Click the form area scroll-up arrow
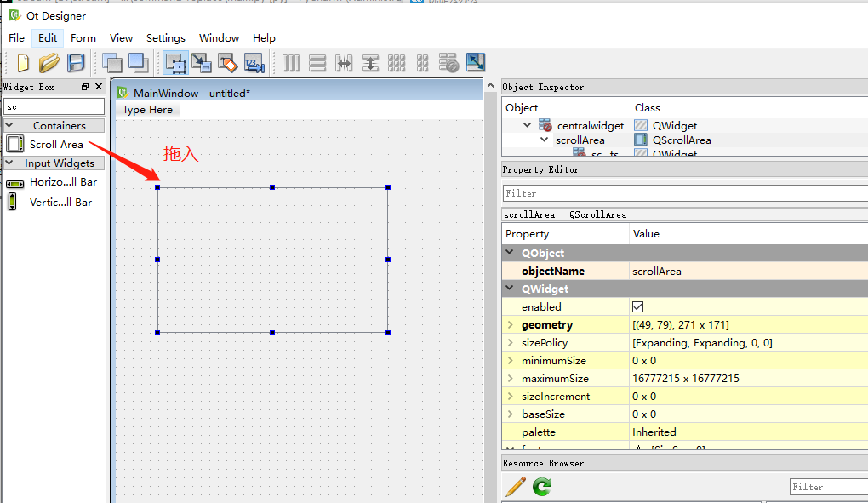Screen dimensions: 868x503 point(490,86)
